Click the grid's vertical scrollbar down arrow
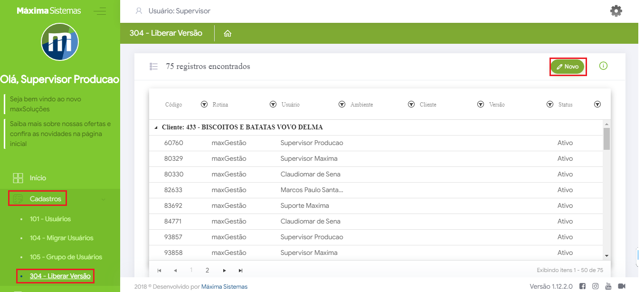The width and height of the screenshot is (644, 292). tap(606, 255)
